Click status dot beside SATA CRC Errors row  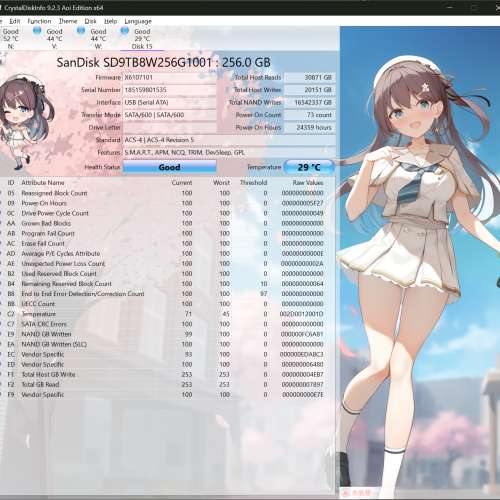[1, 324]
